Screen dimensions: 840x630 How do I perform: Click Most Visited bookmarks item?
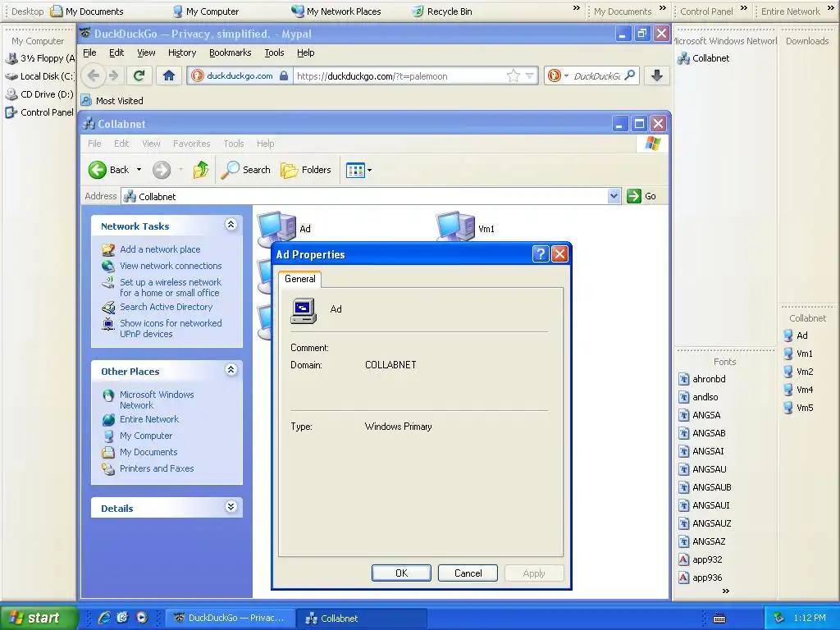[x=112, y=100]
